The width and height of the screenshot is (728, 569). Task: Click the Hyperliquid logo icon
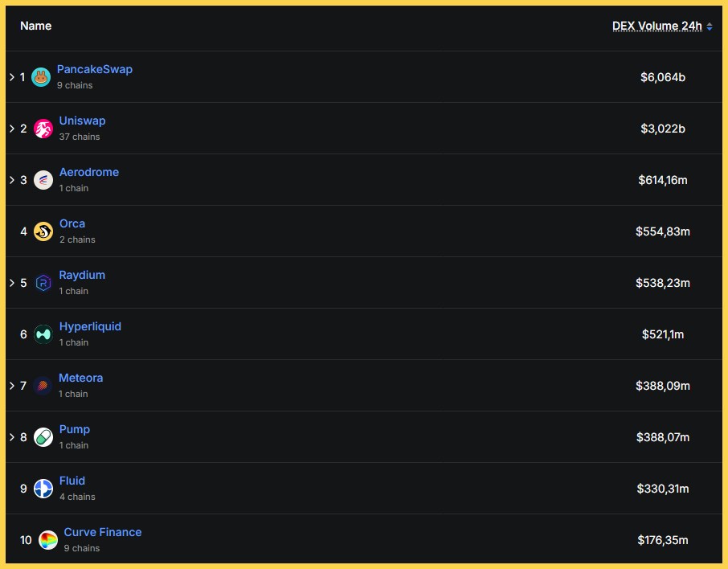tap(43, 334)
